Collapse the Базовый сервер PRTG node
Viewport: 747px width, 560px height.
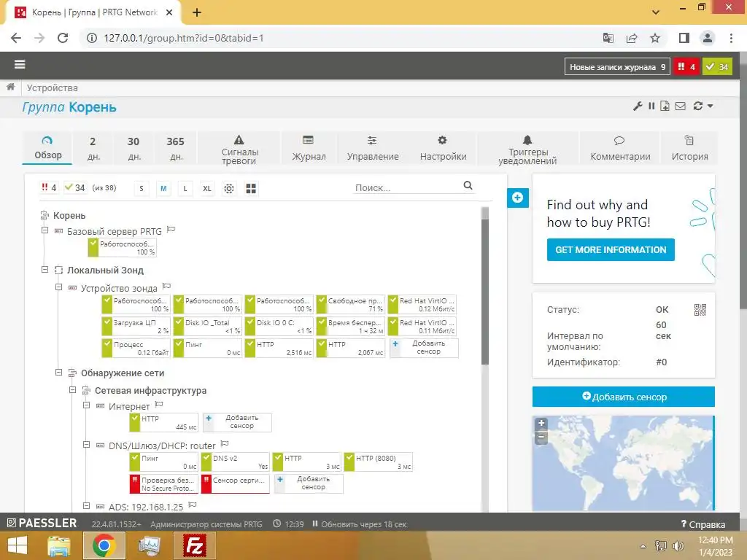[44, 230]
